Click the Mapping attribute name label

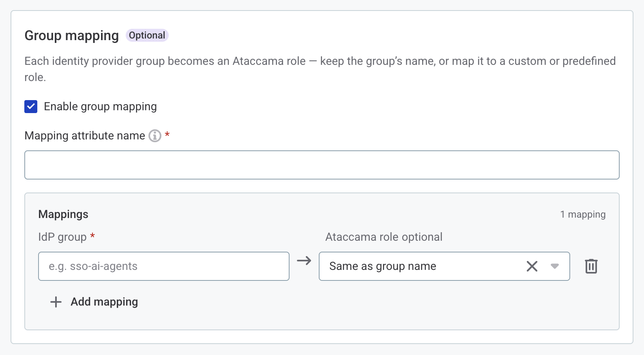[x=85, y=136]
